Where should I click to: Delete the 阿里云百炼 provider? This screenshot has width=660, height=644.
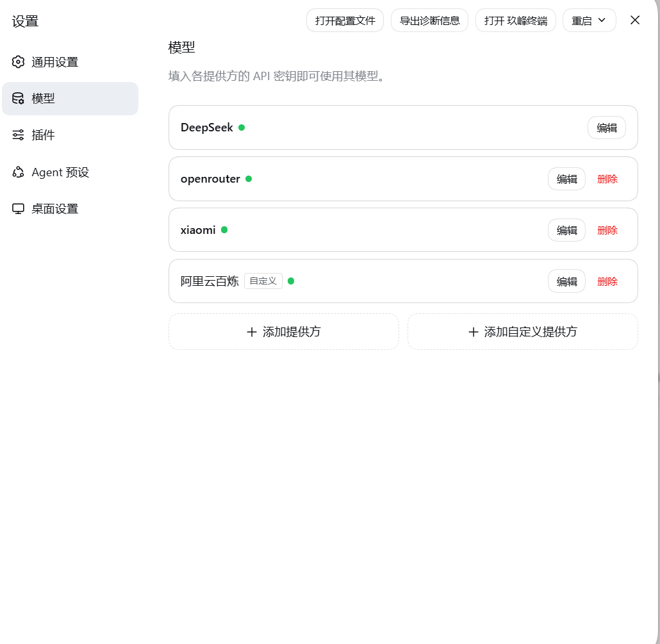[x=607, y=281]
